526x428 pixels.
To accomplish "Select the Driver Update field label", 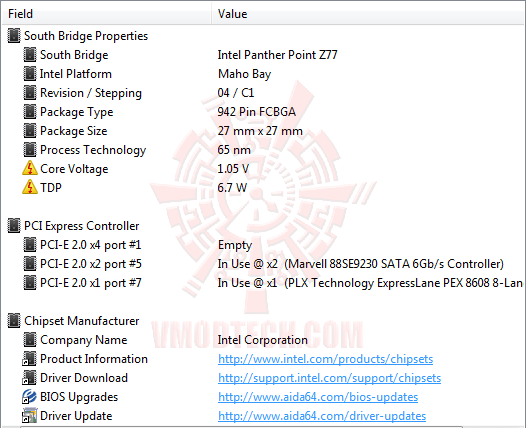I will (76, 416).
